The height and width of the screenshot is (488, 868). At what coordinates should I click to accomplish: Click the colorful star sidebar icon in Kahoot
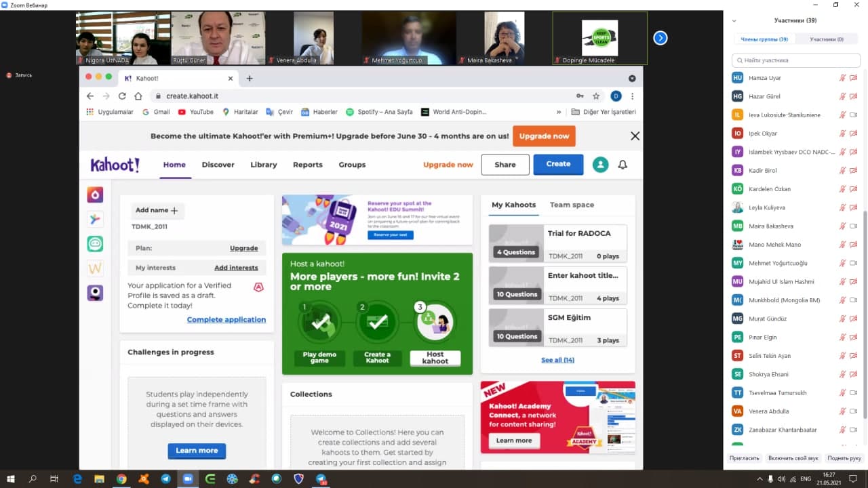pyautogui.click(x=95, y=220)
